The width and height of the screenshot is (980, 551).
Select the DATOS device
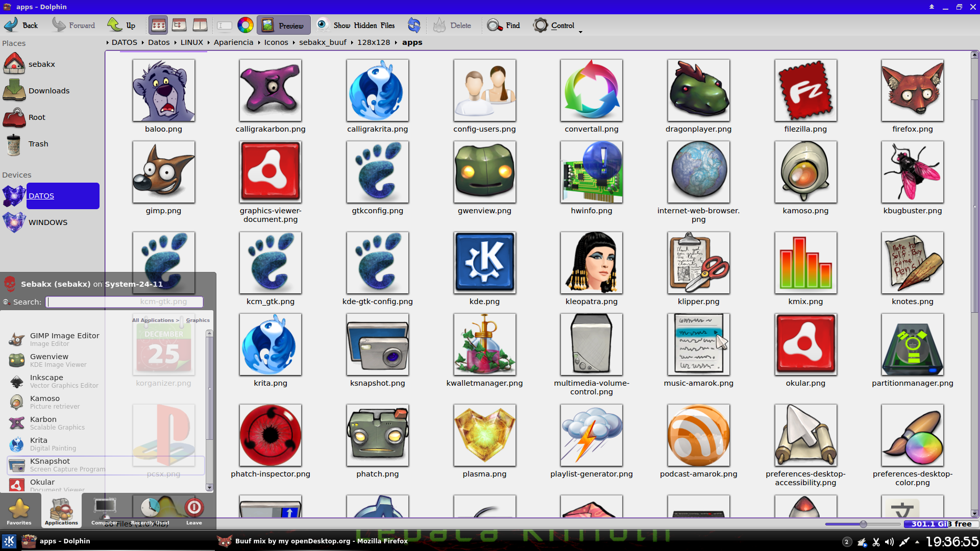[x=51, y=196]
